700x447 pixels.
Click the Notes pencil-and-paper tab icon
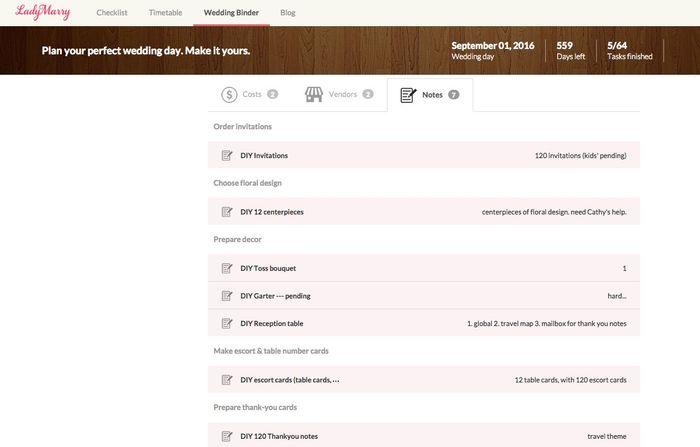pyautogui.click(x=408, y=95)
